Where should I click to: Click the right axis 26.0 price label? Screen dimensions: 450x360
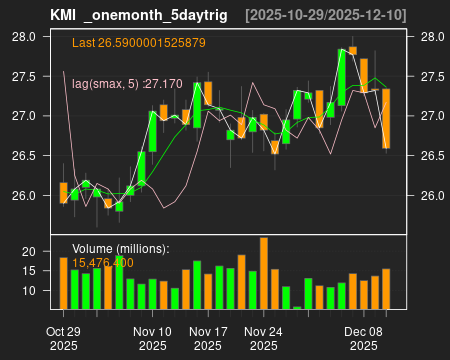(433, 195)
